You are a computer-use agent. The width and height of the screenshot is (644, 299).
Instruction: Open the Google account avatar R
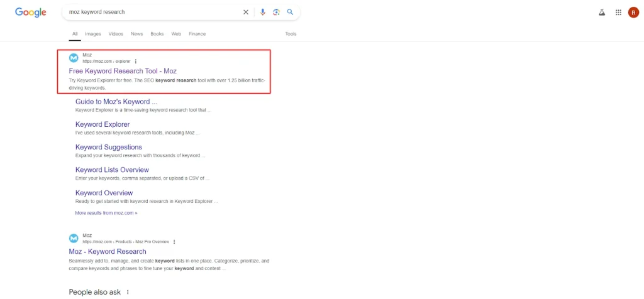tap(633, 13)
